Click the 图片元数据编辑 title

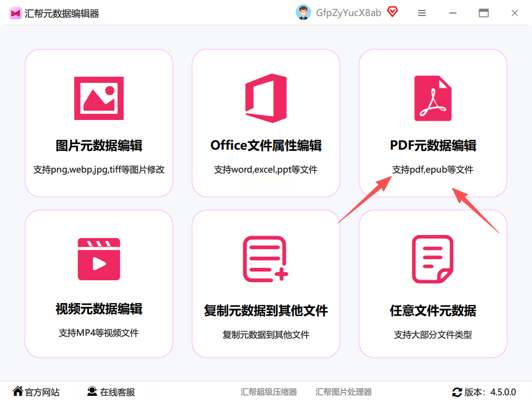[99, 145]
